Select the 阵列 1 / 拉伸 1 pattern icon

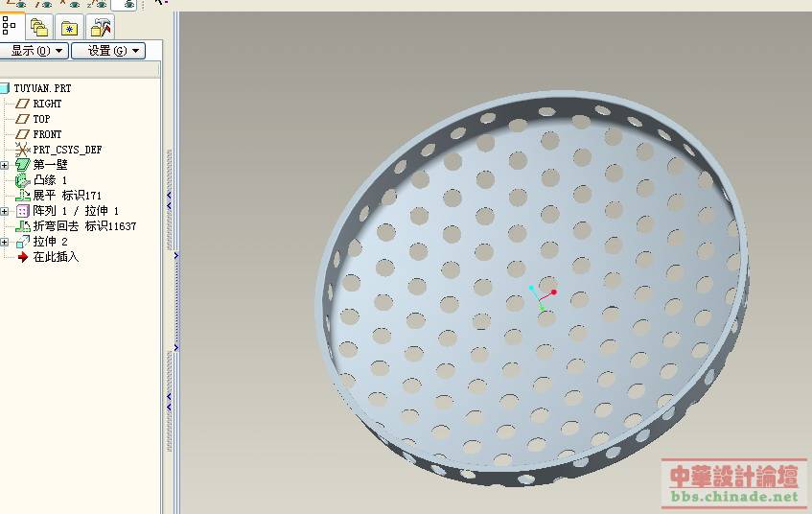coord(22,211)
